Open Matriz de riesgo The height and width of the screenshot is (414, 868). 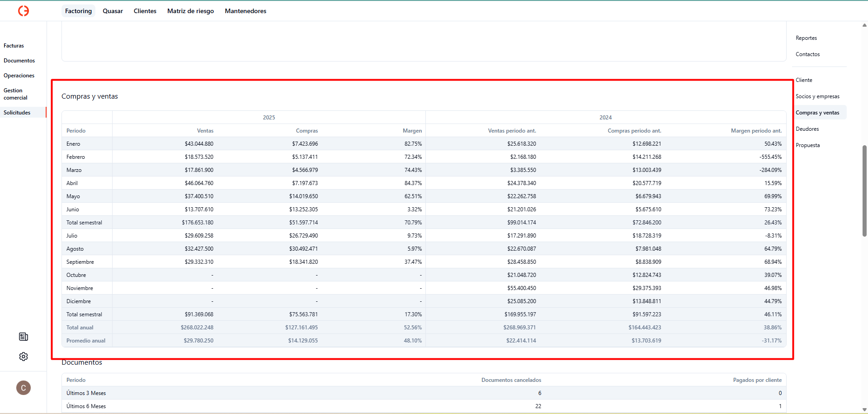point(190,11)
